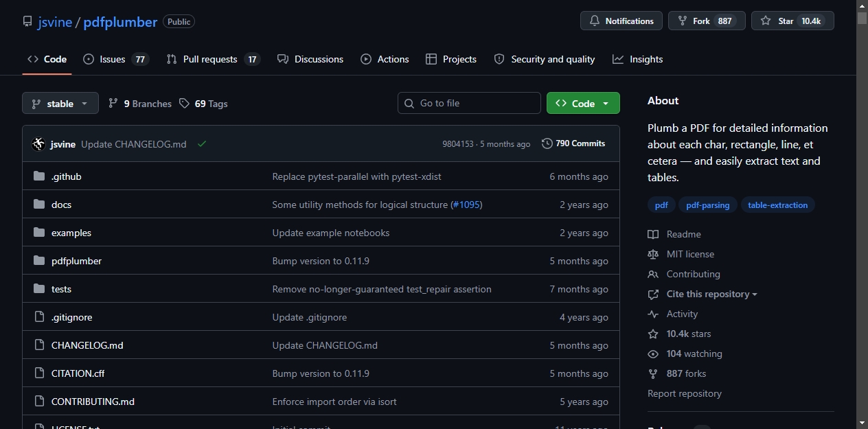The width and height of the screenshot is (868, 429).
Task: Open the CONTRIBUTING.md file
Action: 93,402
